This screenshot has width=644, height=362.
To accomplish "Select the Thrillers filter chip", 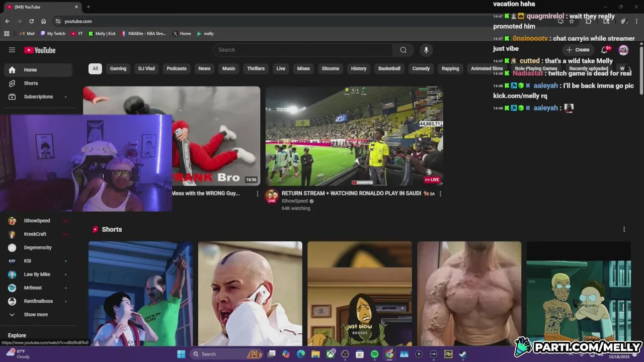I will point(256,68).
